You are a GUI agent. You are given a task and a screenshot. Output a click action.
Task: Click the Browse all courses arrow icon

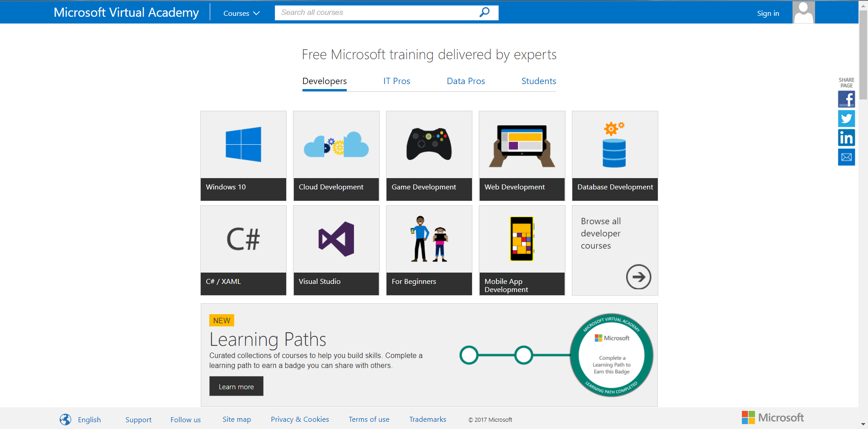(x=638, y=277)
